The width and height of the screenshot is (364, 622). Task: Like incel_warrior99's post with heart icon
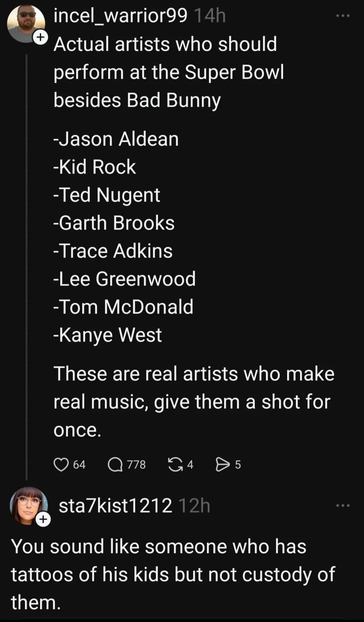pyautogui.click(x=61, y=464)
